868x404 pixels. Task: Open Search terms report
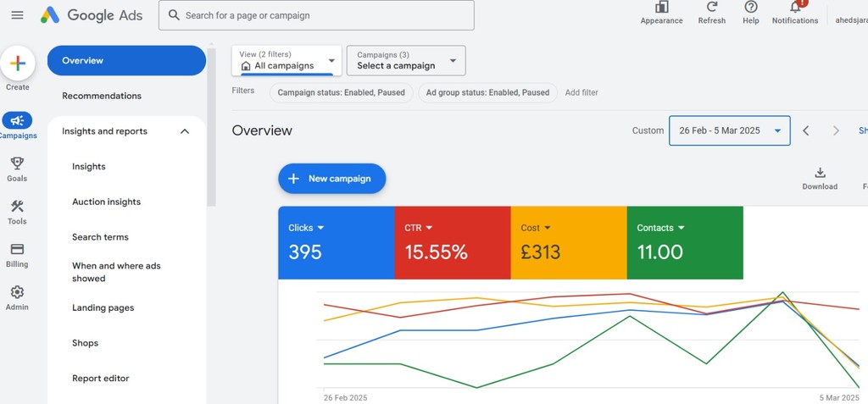pos(100,237)
